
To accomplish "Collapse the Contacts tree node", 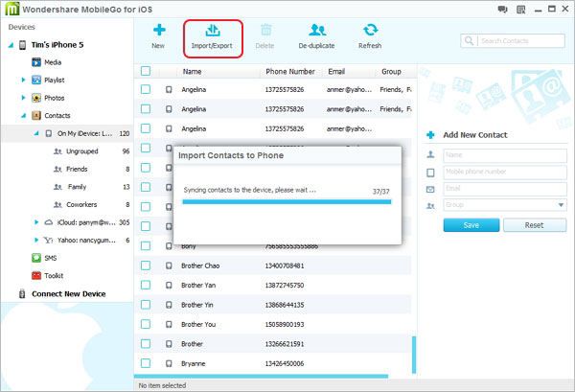I will tap(23, 116).
